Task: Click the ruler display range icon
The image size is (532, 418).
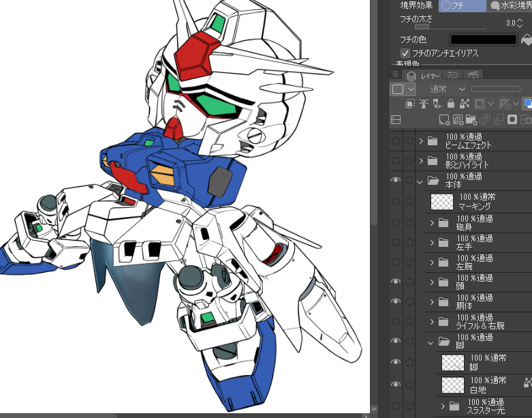Action: click(509, 104)
